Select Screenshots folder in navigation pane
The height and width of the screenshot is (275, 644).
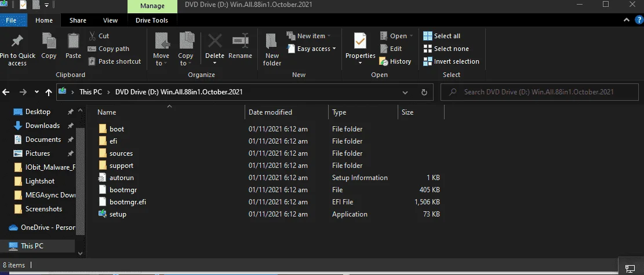(x=43, y=209)
